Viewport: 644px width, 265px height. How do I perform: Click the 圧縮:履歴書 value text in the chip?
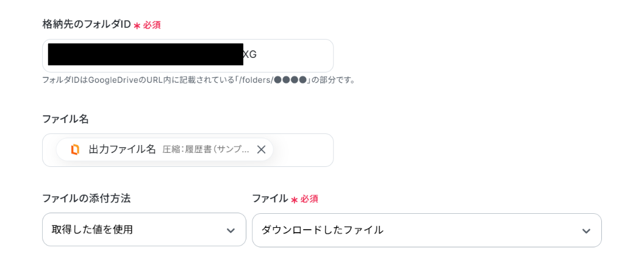click(206, 149)
